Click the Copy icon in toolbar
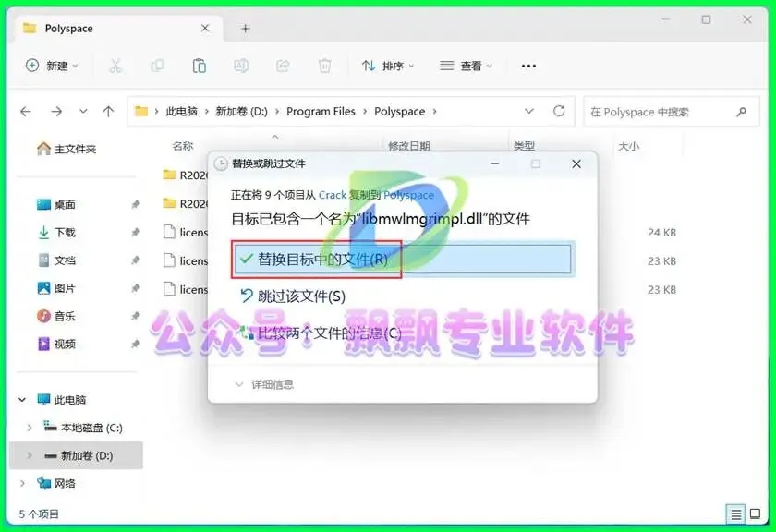776x532 pixels. [x=157, y=66]
